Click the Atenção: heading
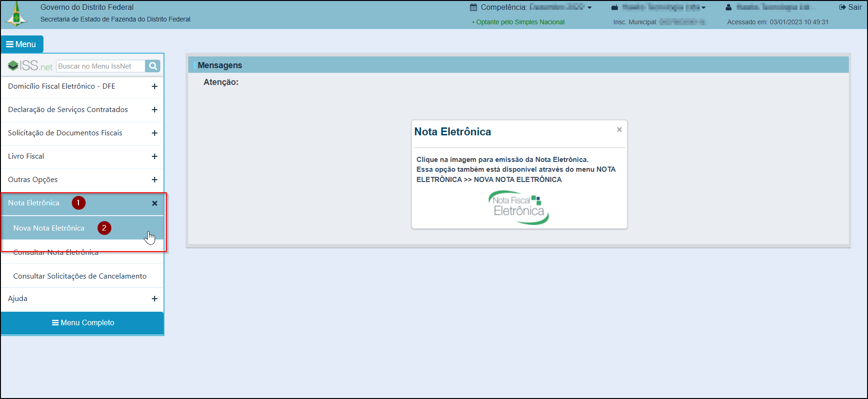 coord(221,82)
